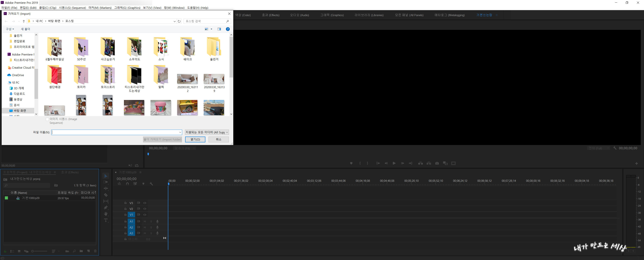This screenshot has width=644, height=260.
Task: Hide V2 track with eye icon
Action: pos(145,209)
